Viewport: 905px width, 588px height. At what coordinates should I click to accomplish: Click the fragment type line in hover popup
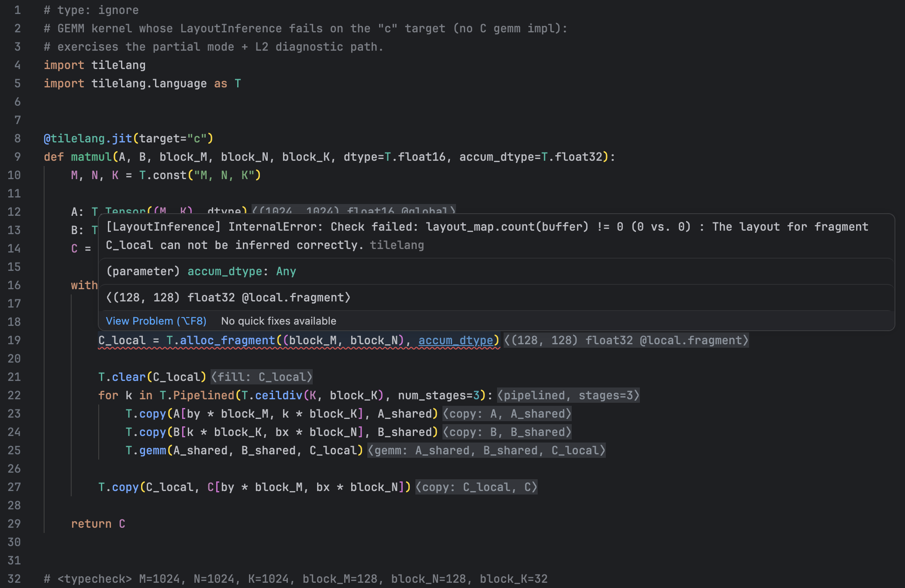point(228,297)
